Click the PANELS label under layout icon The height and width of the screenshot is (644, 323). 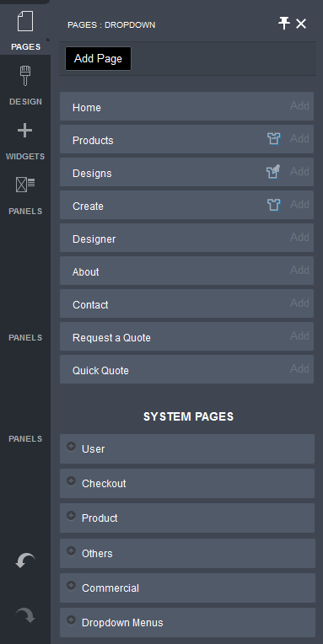(25, 211)
